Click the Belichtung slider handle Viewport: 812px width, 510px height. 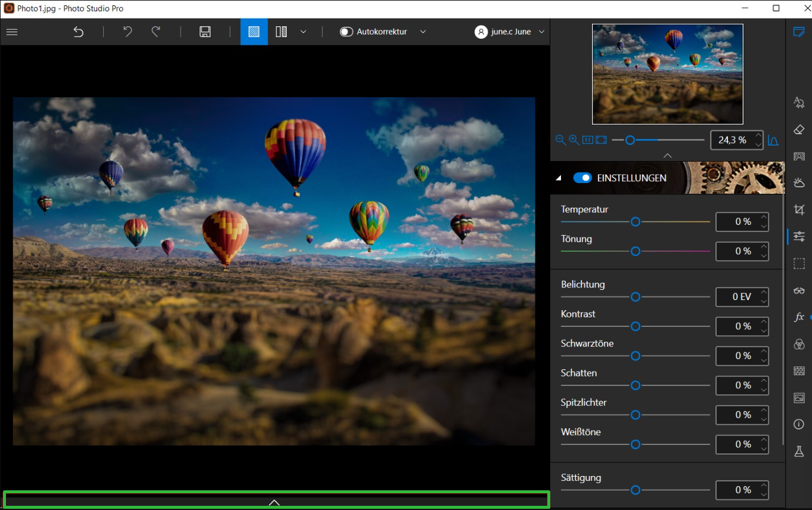[636, 296]
